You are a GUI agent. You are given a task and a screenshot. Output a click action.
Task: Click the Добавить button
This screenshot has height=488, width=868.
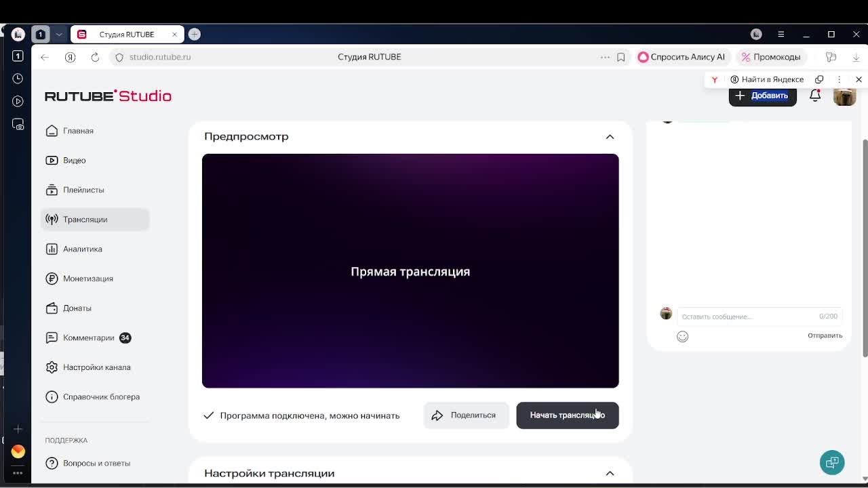pos(762,96)
